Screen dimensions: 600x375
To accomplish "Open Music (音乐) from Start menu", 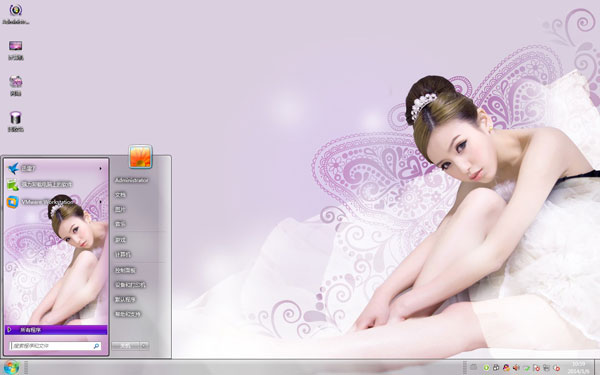I will [120, 224].
